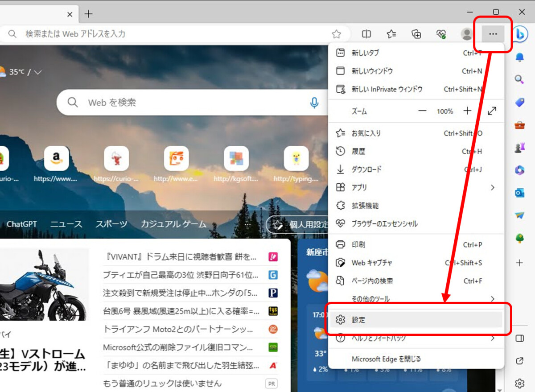Click the Bing chat icon in sidebar
Image resolution: width=535 pixels, height=392 pixels.
tap(519, 34)
